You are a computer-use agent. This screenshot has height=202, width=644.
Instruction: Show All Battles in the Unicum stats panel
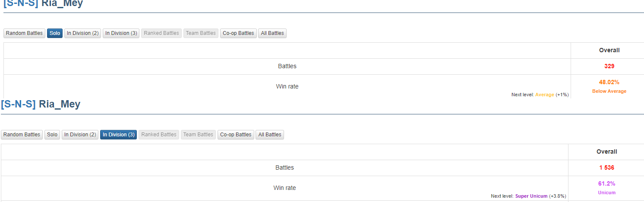[x=270, y=135]
